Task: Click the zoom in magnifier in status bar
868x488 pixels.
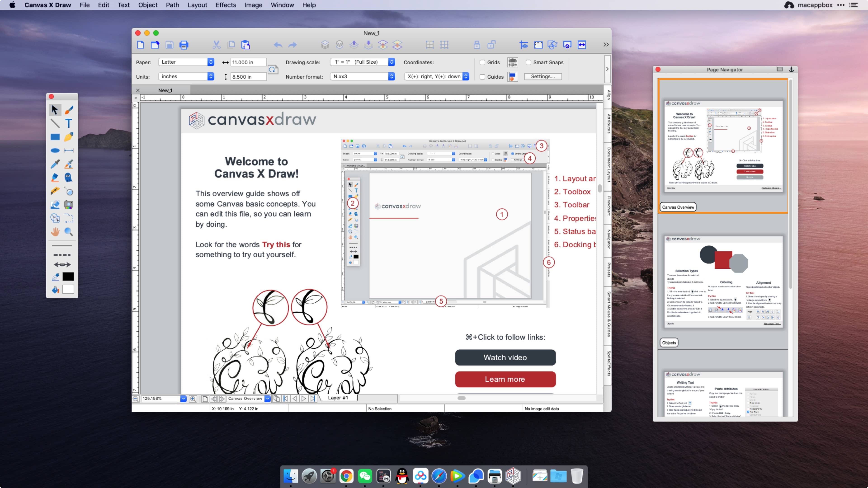Action: tap(193, 398)
